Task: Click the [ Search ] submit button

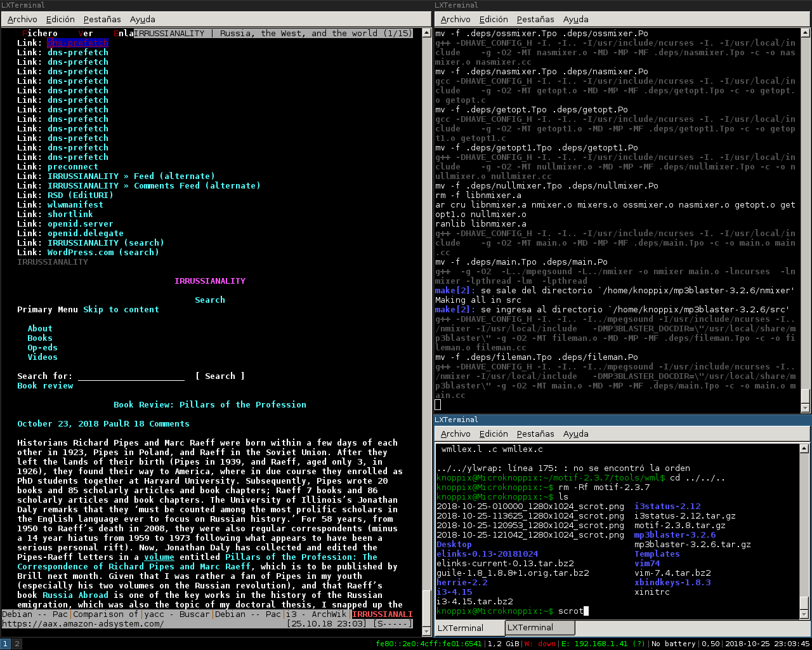Action: click(220, 376)
